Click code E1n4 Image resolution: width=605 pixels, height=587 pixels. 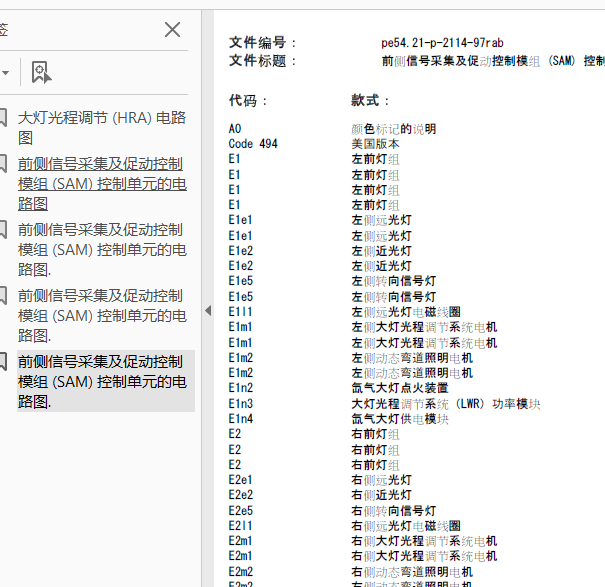(241, 419)
